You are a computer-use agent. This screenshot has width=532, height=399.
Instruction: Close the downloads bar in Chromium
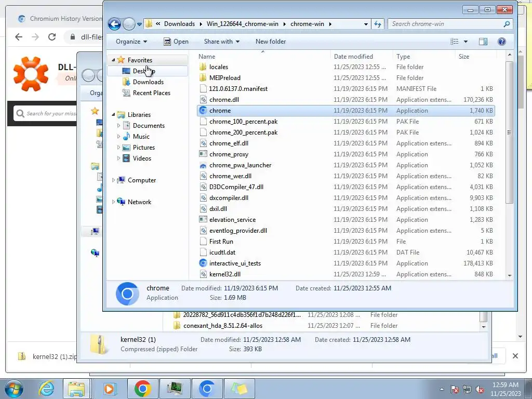click(x=515, y=356)
